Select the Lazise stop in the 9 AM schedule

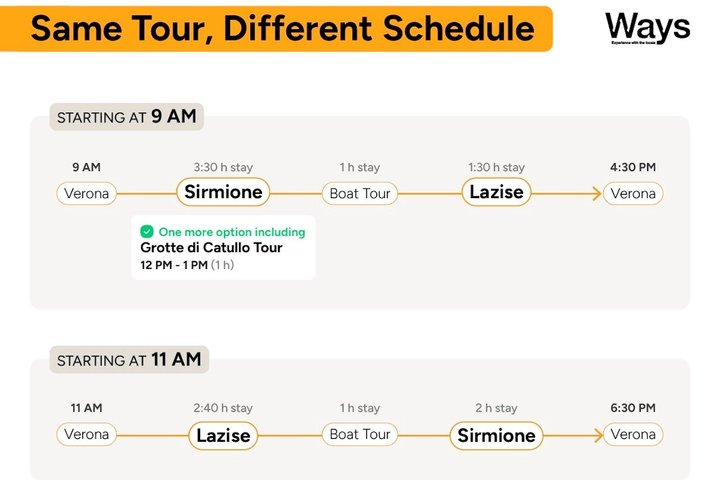point(496,192)
